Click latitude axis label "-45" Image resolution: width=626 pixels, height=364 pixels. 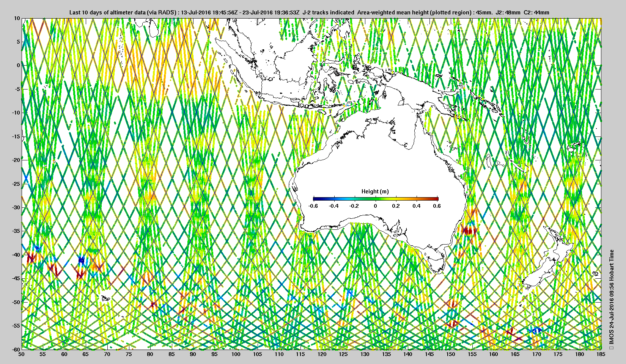click(x=16, y=278)
